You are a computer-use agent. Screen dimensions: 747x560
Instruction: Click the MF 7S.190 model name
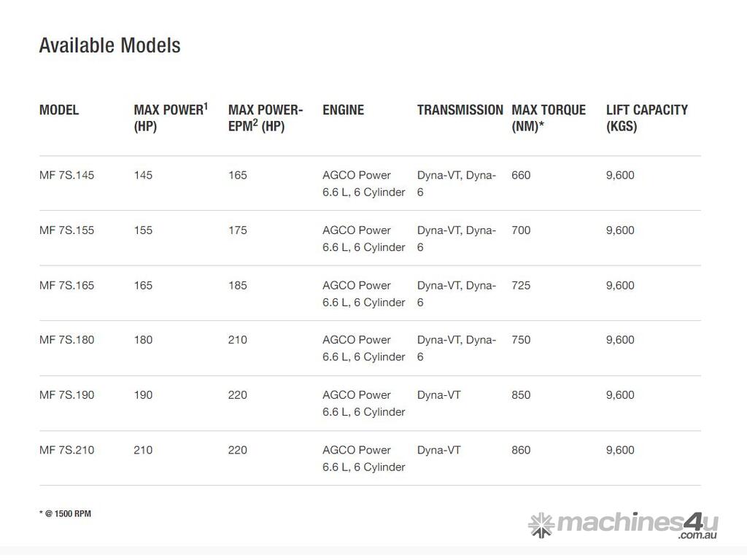coord(67,395)
